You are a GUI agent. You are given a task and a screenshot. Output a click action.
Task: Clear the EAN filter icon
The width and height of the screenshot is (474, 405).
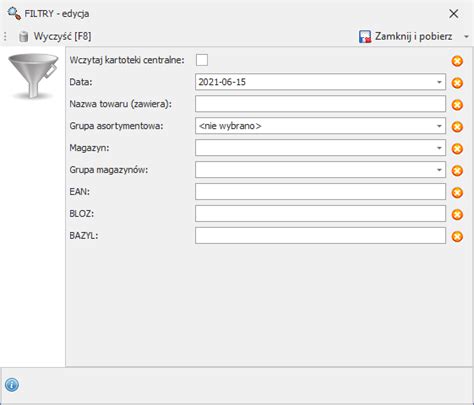pos(457,193)
